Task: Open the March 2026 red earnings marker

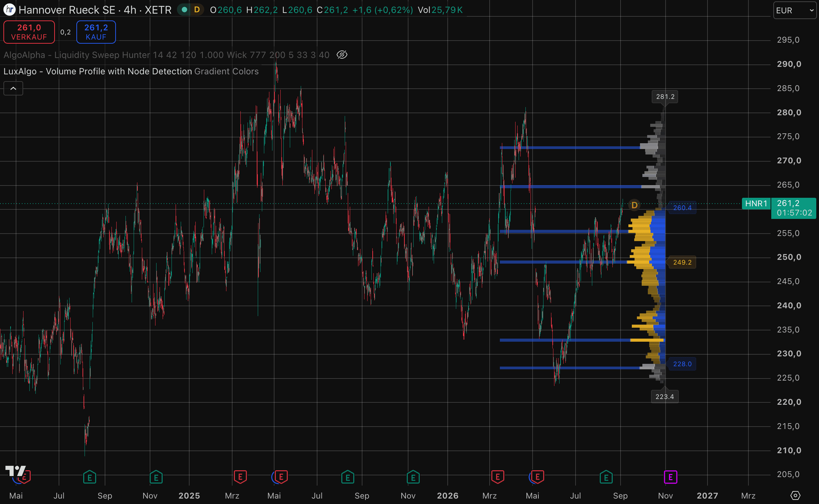Action: point(498,477)
